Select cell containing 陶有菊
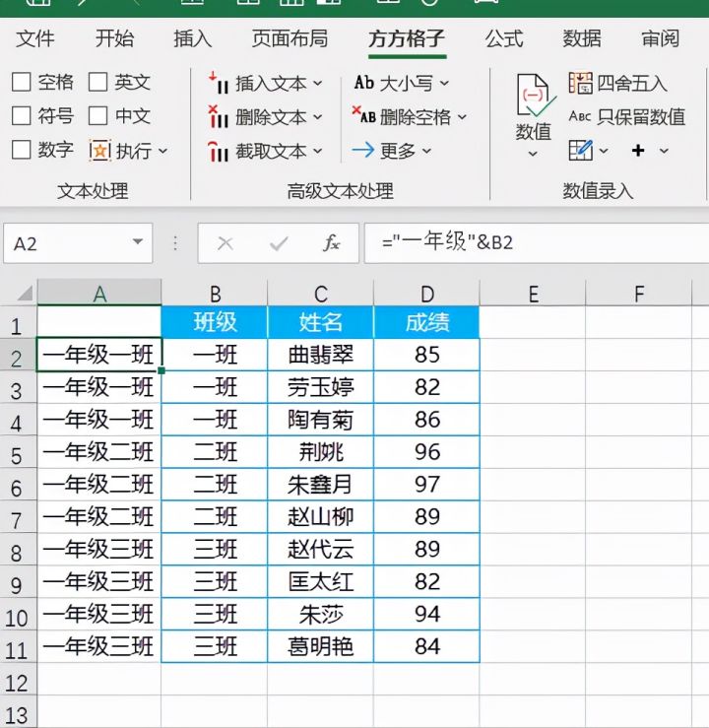The image size is (709, 728). (321, 420)
